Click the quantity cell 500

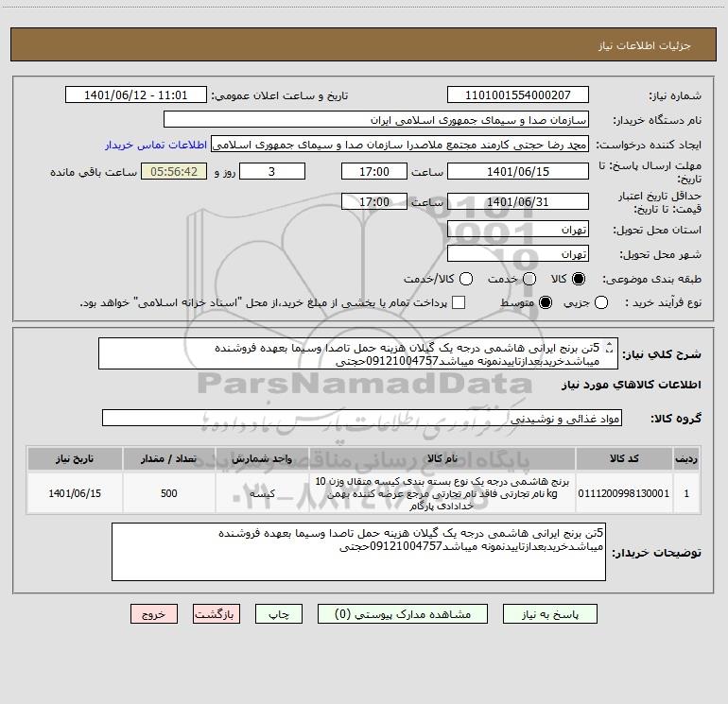tap(169, 493)
